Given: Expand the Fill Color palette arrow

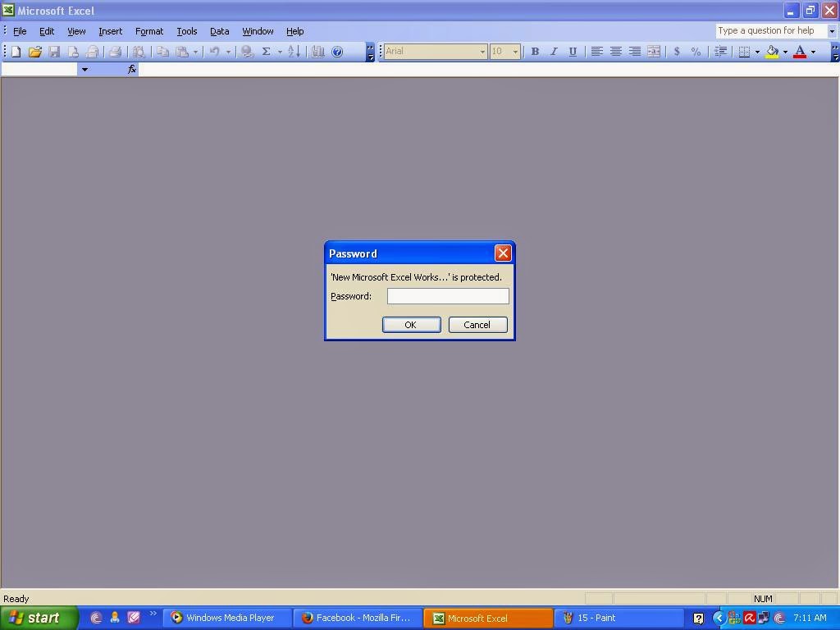Looking at the screenshot, I should pos(785,52).
